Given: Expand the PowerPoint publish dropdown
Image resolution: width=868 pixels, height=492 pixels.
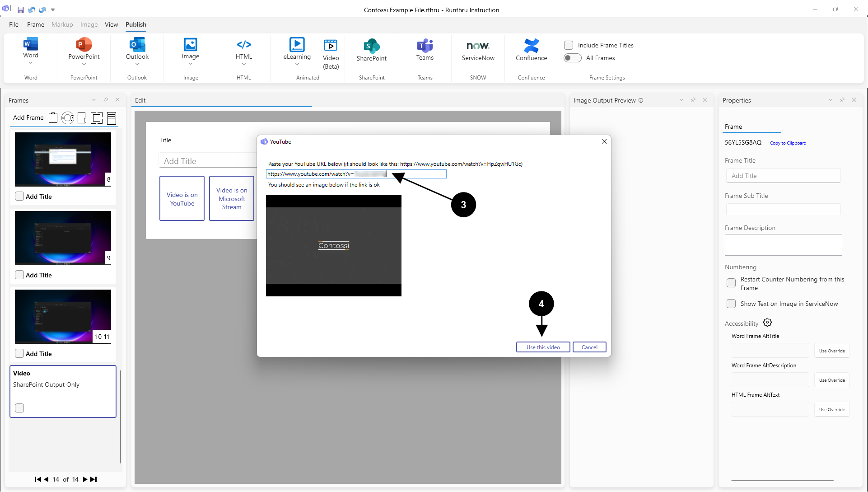Looking at the screenshot, I should [84, 64].
